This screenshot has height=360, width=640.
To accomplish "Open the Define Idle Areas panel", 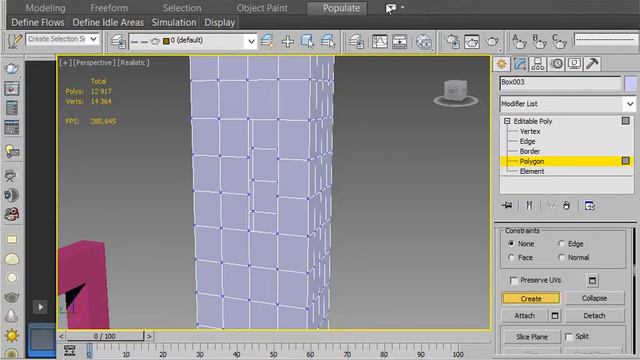I will coord(108,22).
